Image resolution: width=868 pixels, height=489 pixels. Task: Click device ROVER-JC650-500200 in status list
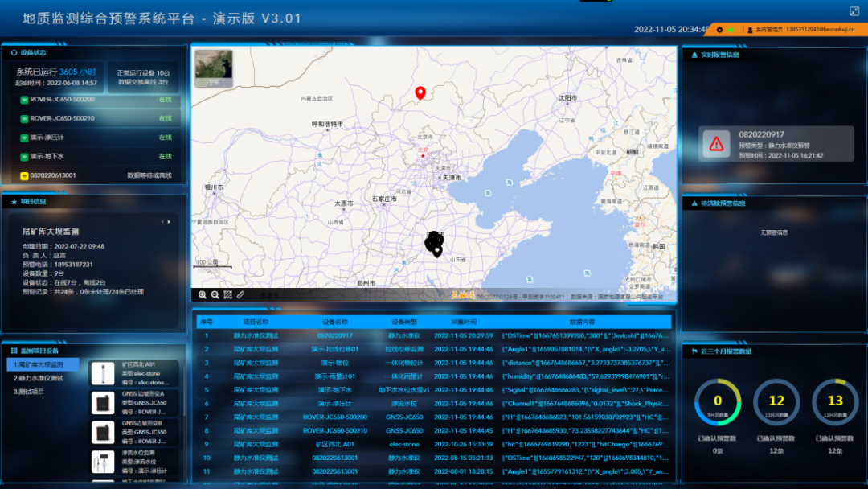coord(62,100)
